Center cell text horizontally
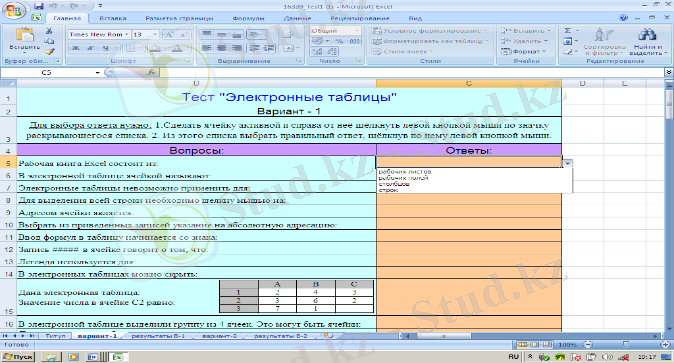674x363 pixels. click(x=221, y=48)
